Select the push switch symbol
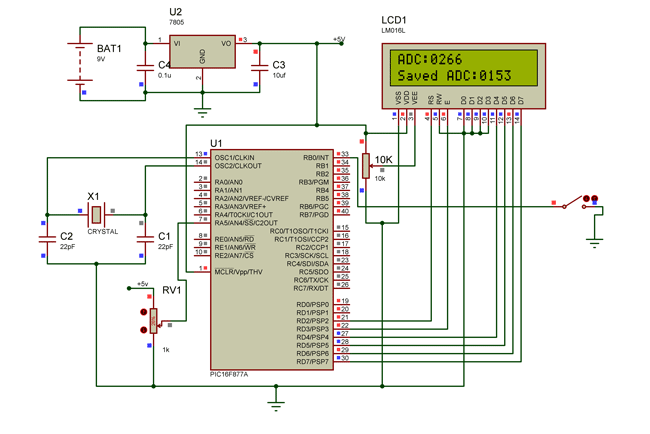Viewport: 650px width, 434px height. pyautogui.click(x=574, y=202)
